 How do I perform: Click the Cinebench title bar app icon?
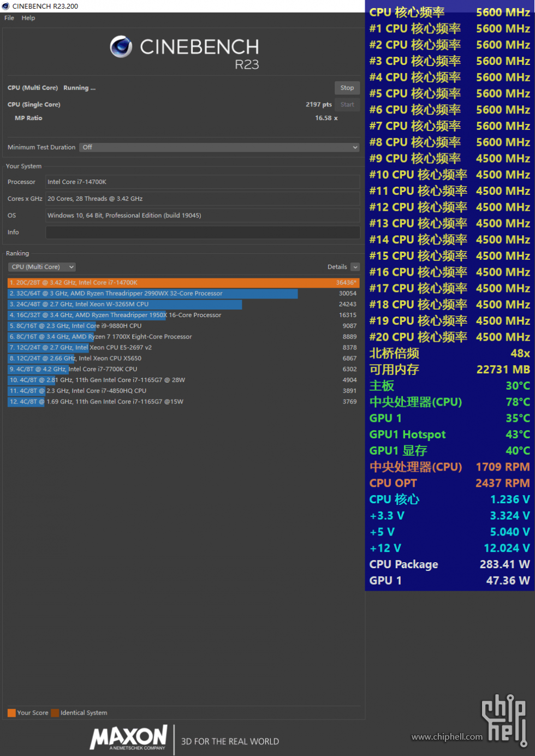click(6, 6)
